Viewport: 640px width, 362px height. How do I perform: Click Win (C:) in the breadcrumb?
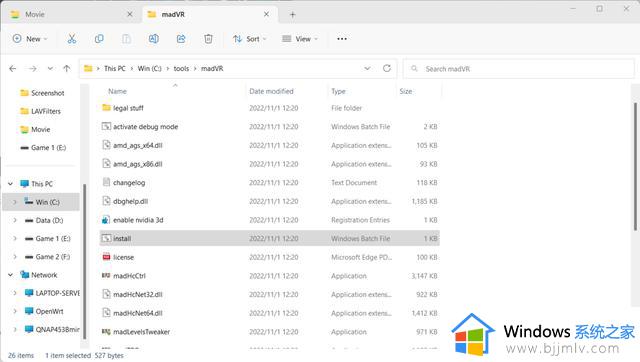coord(149,69)
